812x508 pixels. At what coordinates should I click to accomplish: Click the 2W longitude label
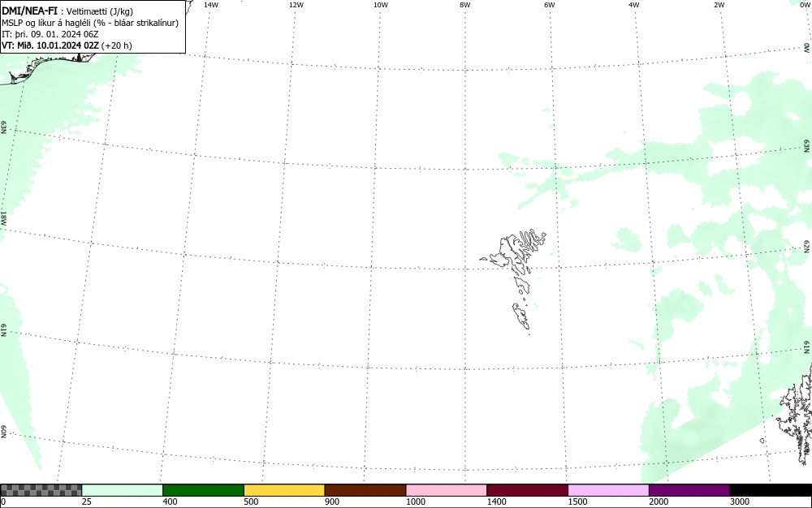point(719,5)
